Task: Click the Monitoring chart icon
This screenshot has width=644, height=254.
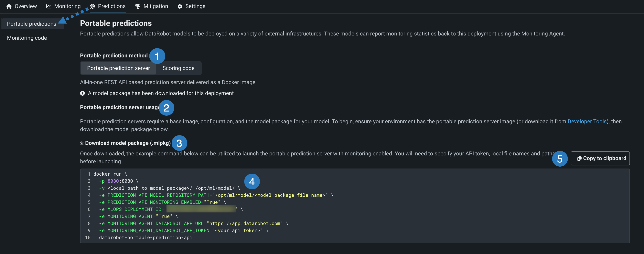Action: click(x=48, y=6)
